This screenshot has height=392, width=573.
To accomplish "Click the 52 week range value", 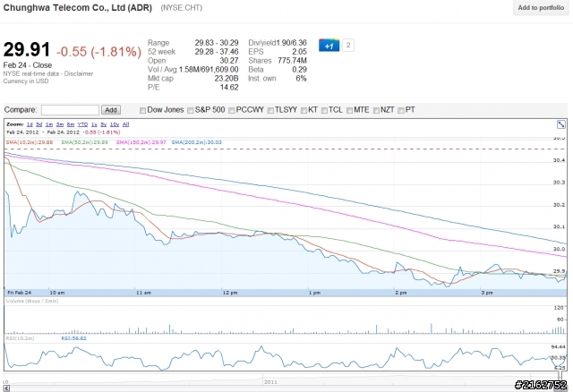I will [x=217, y=52].
